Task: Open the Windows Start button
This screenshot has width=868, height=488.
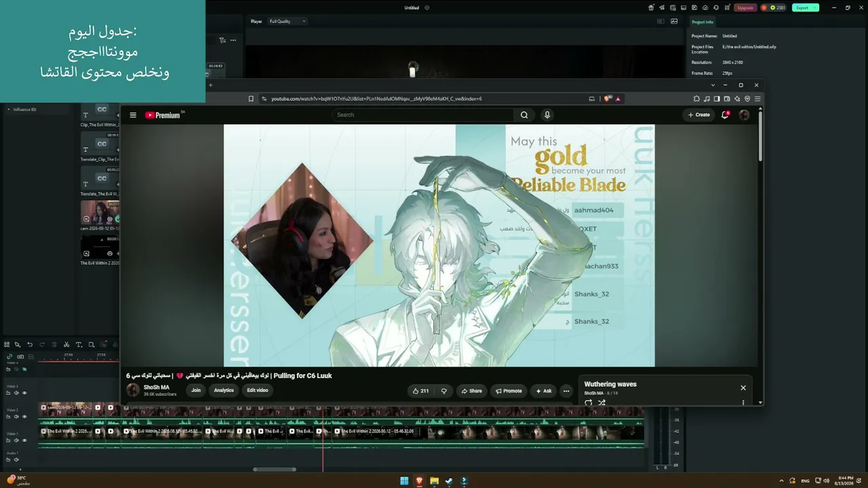Action: tap(404, 481)
